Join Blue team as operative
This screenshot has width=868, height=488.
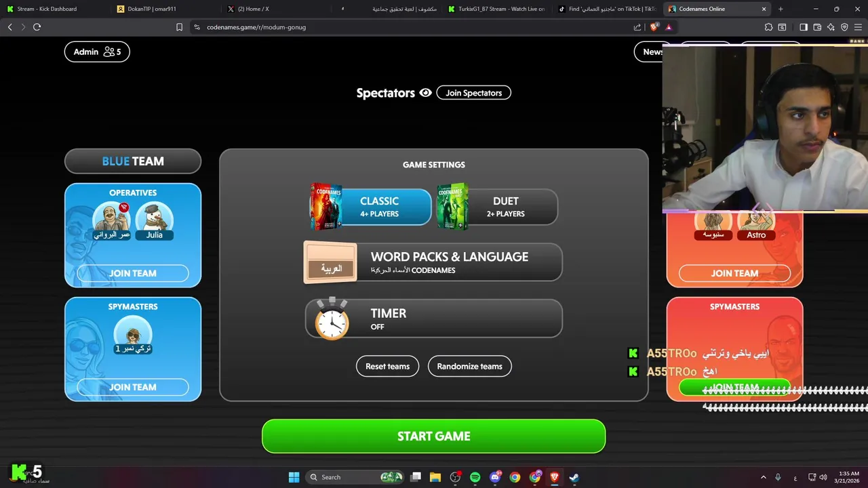[x=133, y=273]
